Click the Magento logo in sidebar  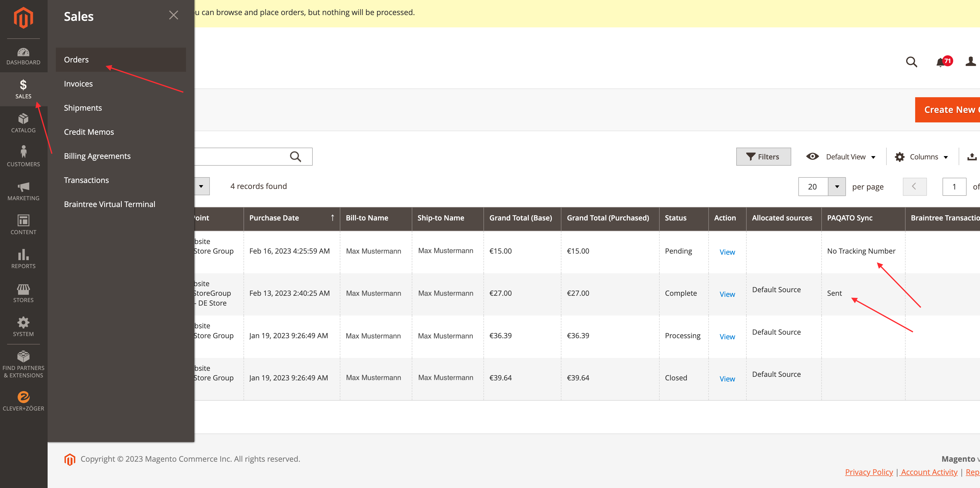pyautogui.click(x=24, y=18)
